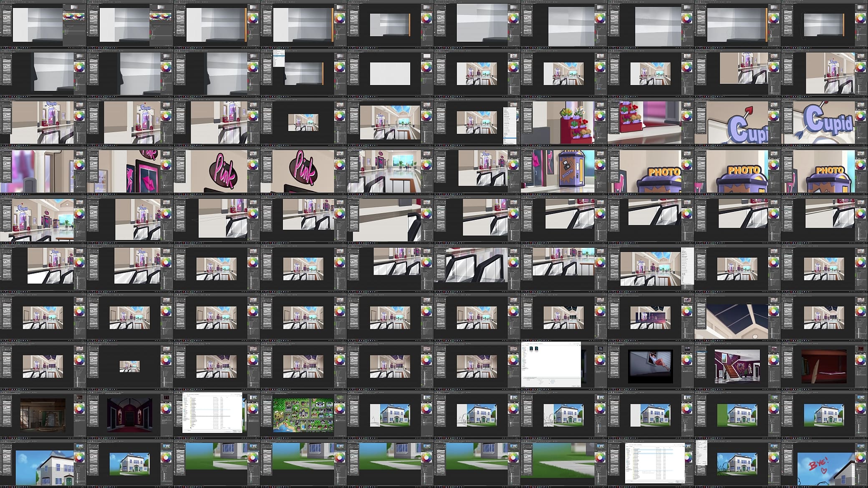Select the first PSD file icon in the open-file dialog
The image size is (868, 488).
[531, 349]
